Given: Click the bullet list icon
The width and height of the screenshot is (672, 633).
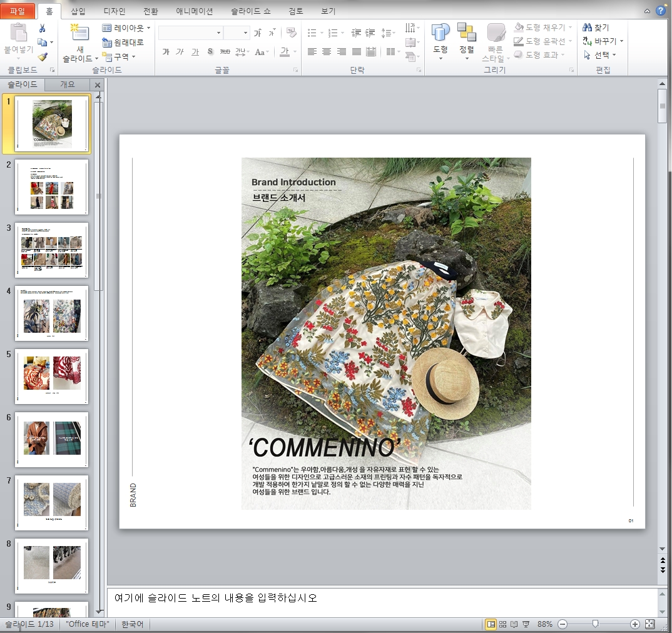Looking at the screenshot, I should [x=312, y=33].
